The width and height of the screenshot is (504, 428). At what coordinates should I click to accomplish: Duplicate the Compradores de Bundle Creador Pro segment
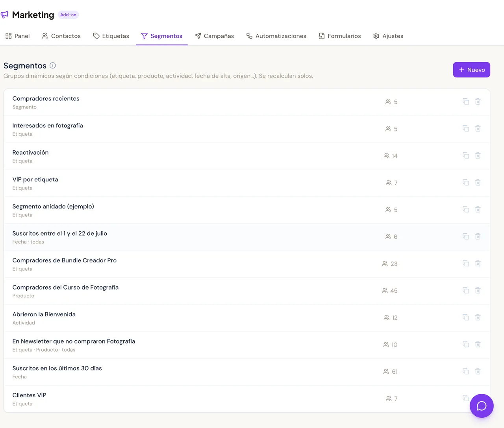tap(466, 263)
